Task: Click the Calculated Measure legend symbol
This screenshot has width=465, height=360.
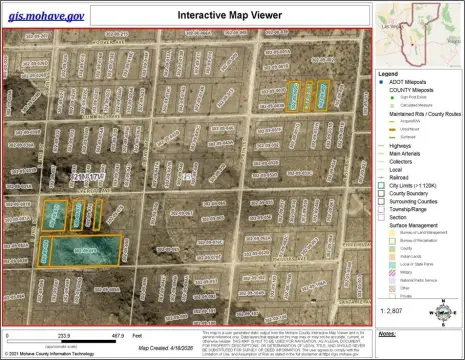Action: pos(392,106)
